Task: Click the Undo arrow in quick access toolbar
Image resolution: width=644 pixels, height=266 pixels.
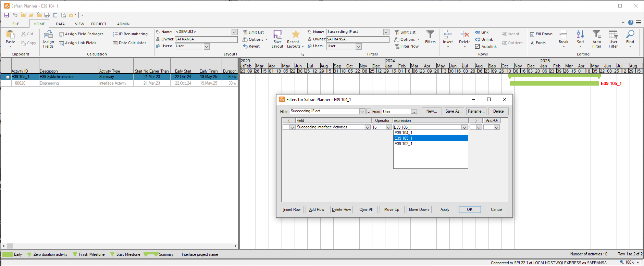Action: [15, 15]
